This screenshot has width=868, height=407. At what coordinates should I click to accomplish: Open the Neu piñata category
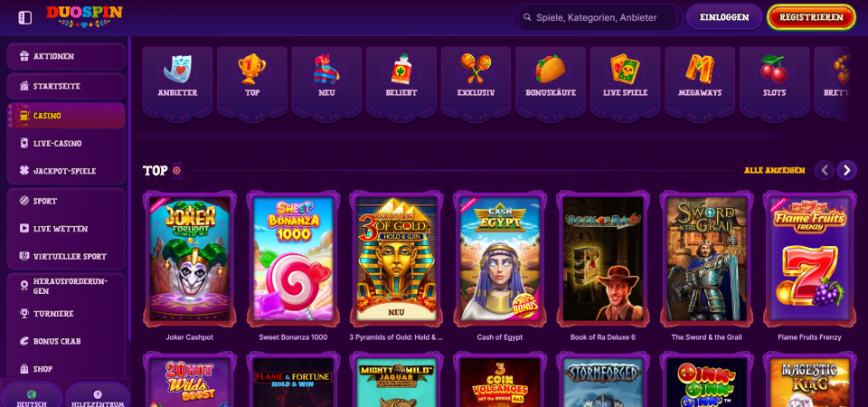tap(326, 80)
